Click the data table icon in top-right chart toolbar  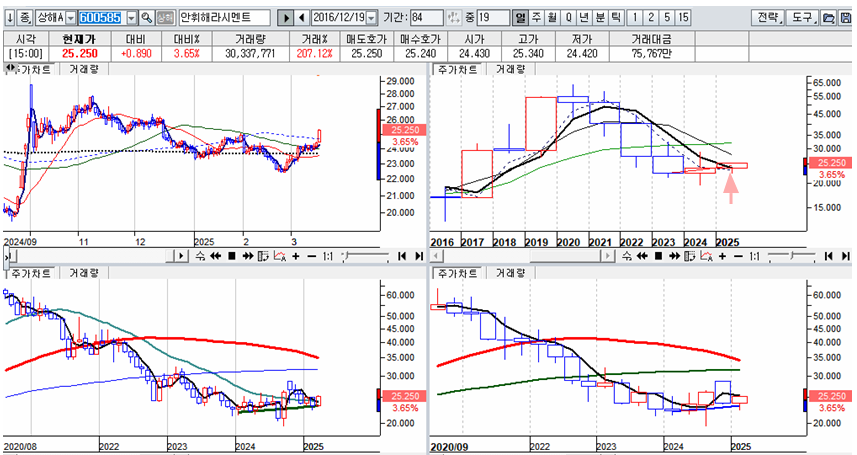pos(690,256)
